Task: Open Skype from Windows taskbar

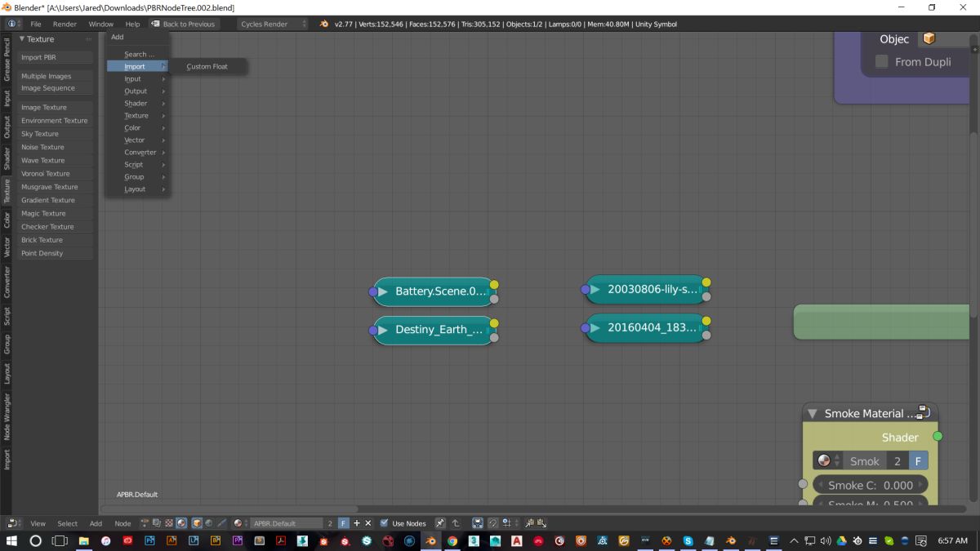Action: pyautogui.click(x=688, y=540)
